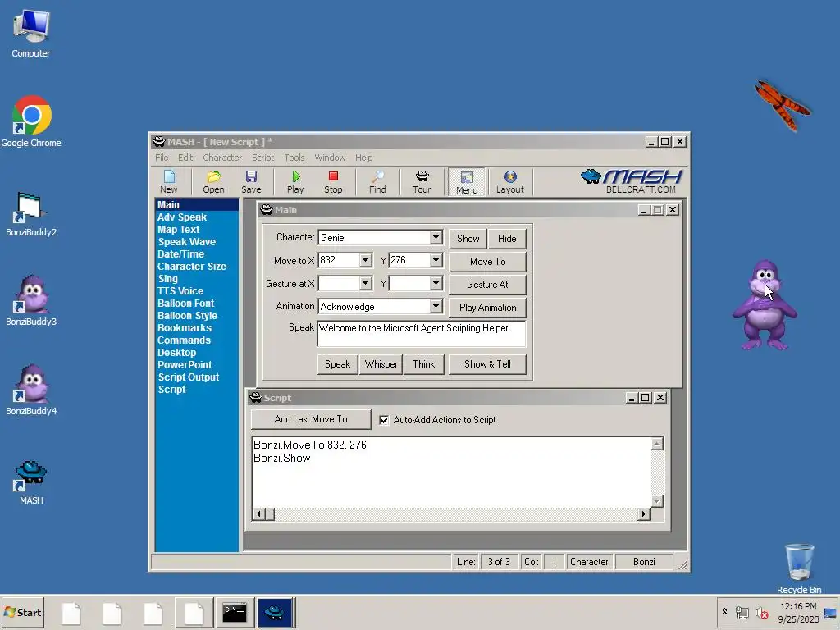Run the script with the Play icon
The image size is (840, 630).
coord(295,181)
